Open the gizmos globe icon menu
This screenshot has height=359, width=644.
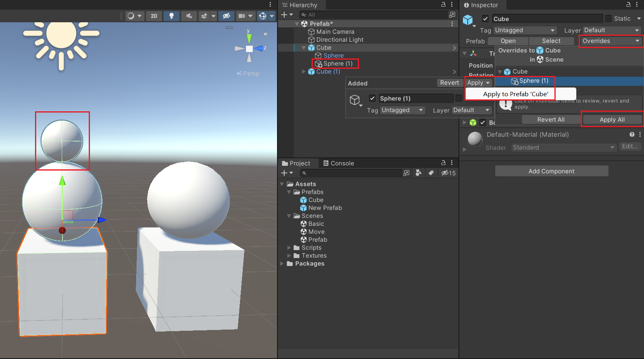tap(262, 16)
